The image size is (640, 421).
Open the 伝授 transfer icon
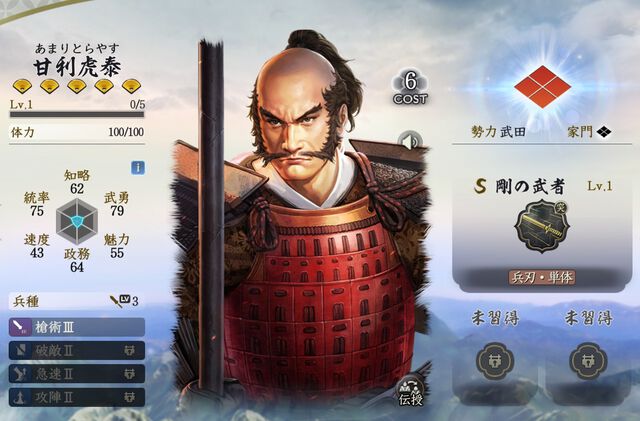point(411,393)
